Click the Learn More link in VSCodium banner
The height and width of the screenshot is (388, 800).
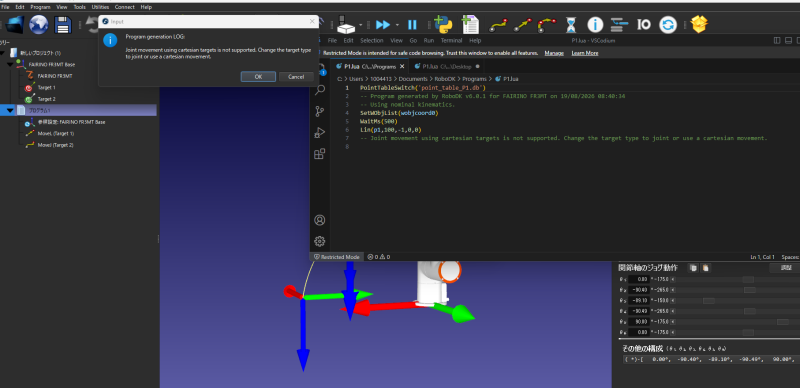pyautogui.click(x=585, y=53)
